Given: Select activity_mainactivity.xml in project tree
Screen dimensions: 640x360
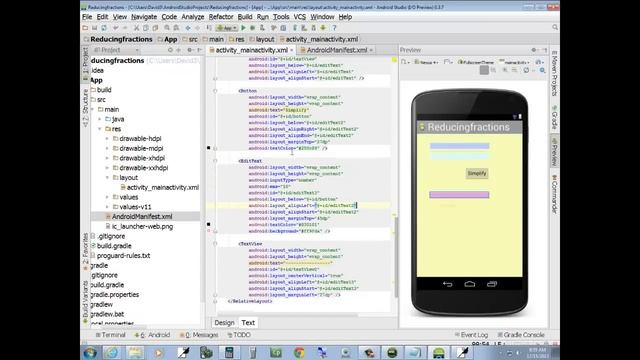Looking at the screenshot, I should click(x=162, y=187).
